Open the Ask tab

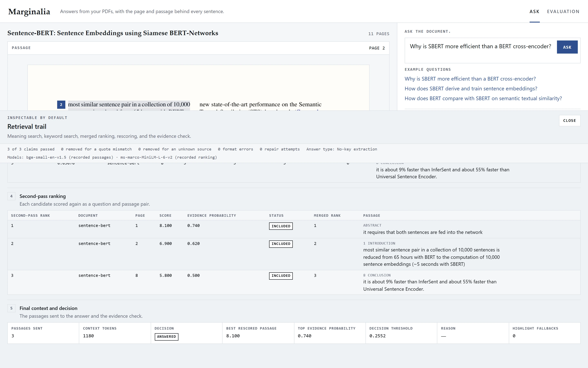click(534, 11)
